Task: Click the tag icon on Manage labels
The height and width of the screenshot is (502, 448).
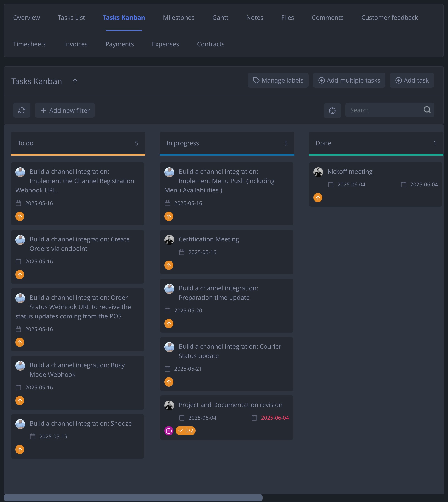Action: tap(256, 80)
